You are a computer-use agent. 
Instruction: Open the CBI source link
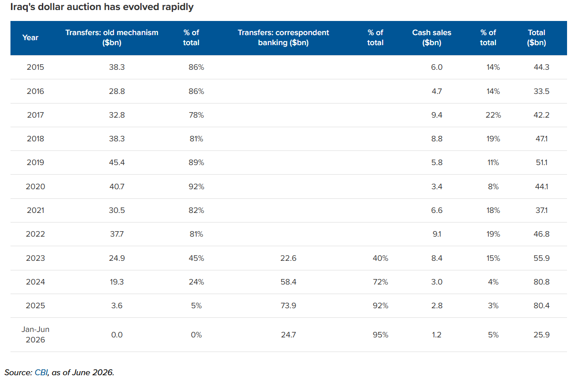click(40, 372)
